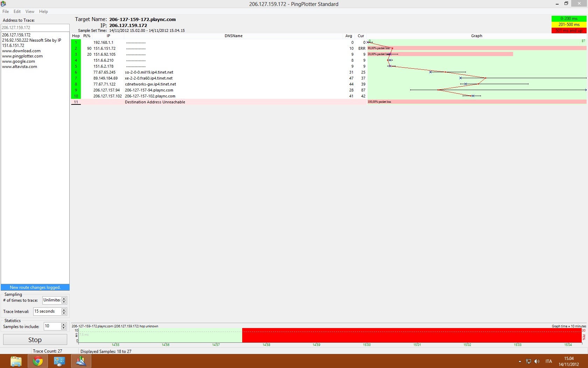Click the PingPlotter icon in title bar
This screenshot has width=588, height=368.
point(3,4)
